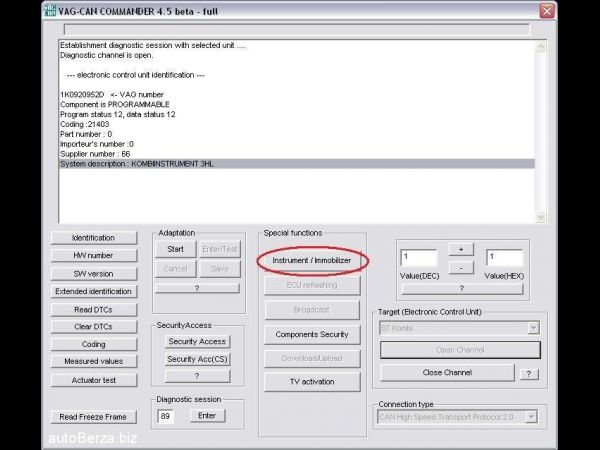Select the Supplier number : 66 line
This screenshot has width=600, height=450.
(297, 154)
